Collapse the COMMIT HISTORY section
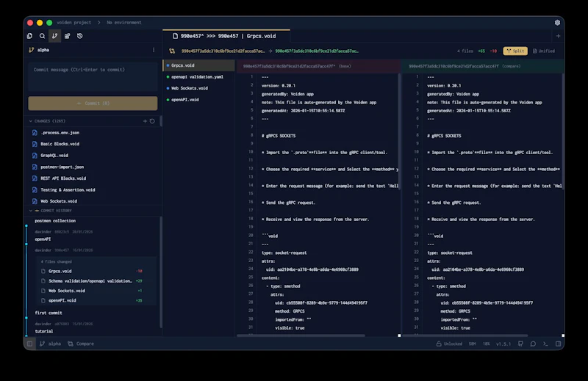The image size is (588, 381). pos(31,211)
